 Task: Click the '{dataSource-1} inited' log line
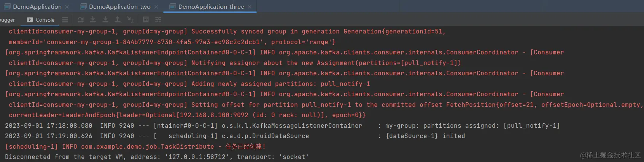[425, 136]
